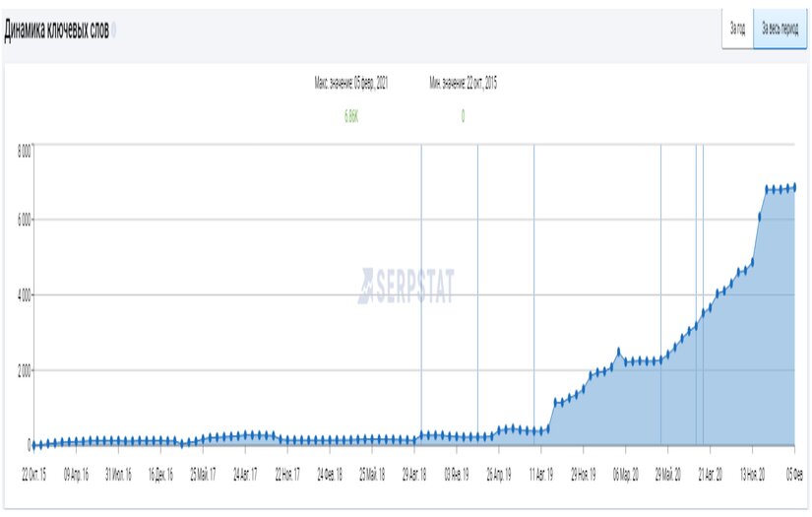The width and height of the screenshot is (812, 517).
Task: Click the green minimum value '0' under 'Мин. значение'
Action: [463, 116]
